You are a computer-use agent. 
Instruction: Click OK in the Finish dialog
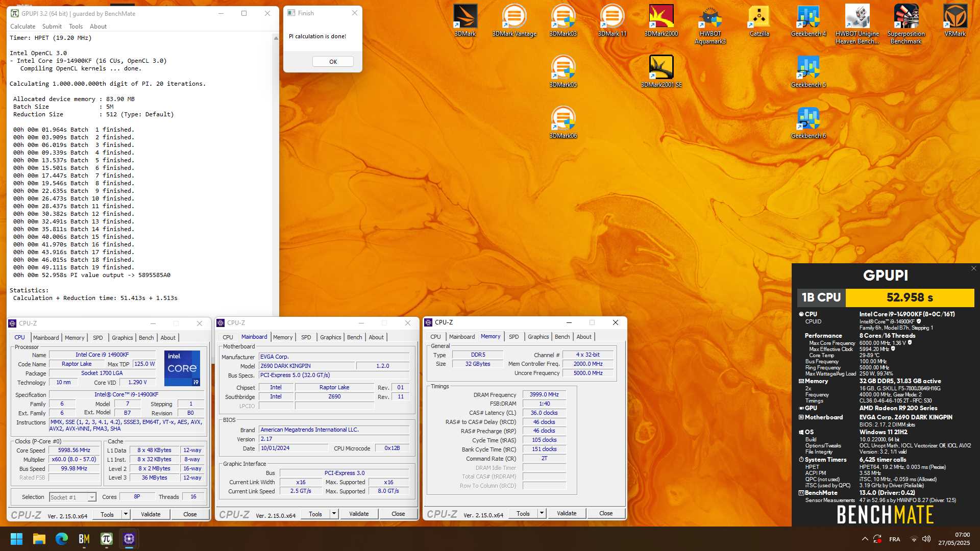(333, 62)
